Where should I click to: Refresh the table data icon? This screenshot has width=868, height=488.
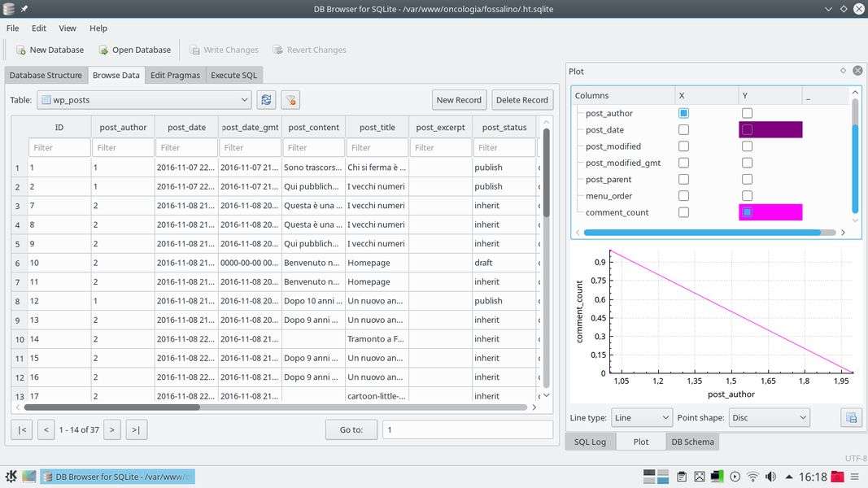265,100
